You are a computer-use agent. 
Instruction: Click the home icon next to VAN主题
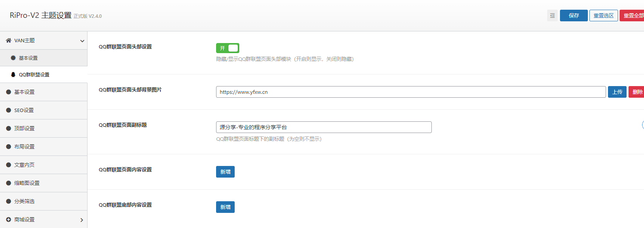[x=9, y=40]
